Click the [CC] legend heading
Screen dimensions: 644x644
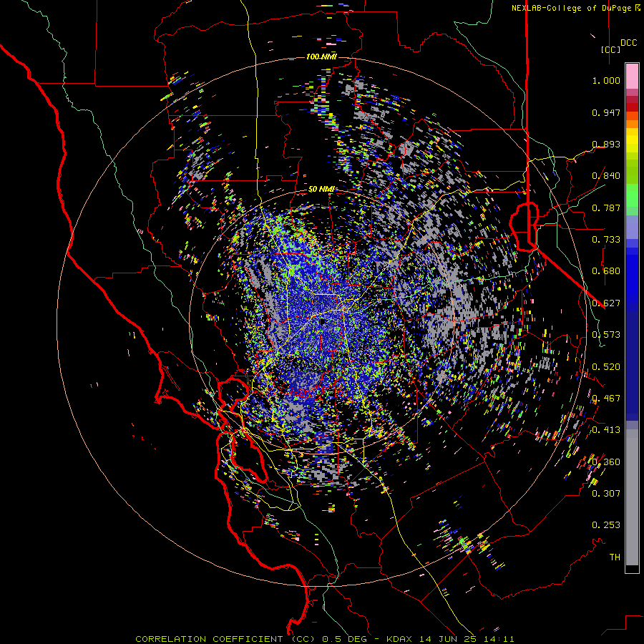tap(611, 49)
